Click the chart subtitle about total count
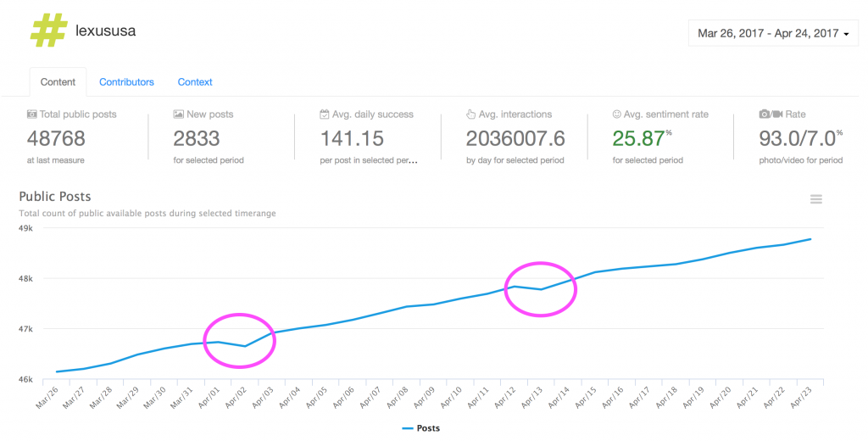The height and width of the screenshot is (441, 868). 147,214
